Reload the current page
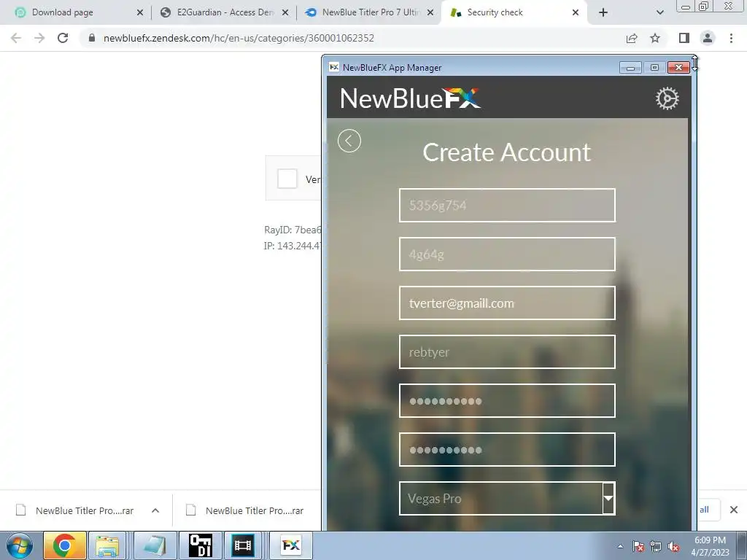Image resolution: width=747 pixels, height=560 pixels. (x=63, y=38)
